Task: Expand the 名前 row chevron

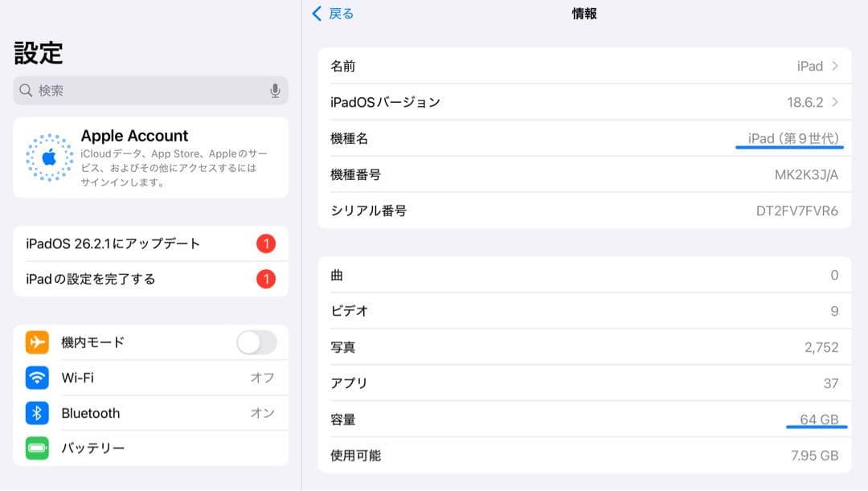Action: [835, 66]
